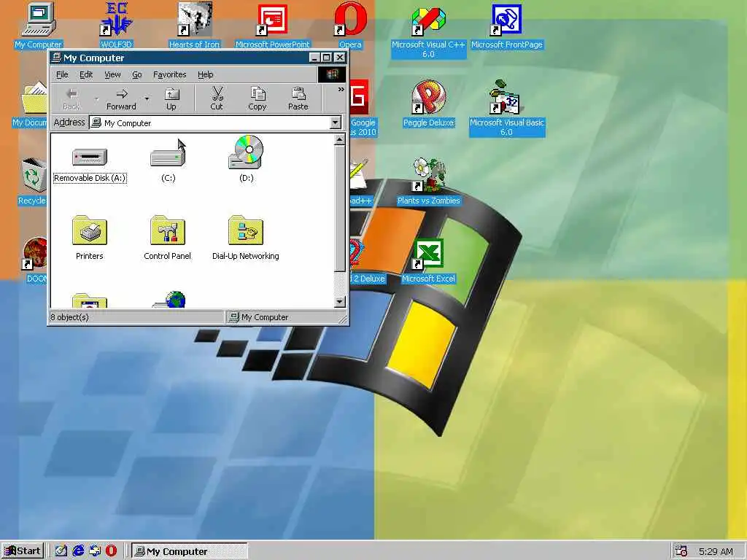Click the 5:29 AM taskbar clock
Image resolution: width=747 pixels, height=560 pixels.
click(x=716, y=551)
